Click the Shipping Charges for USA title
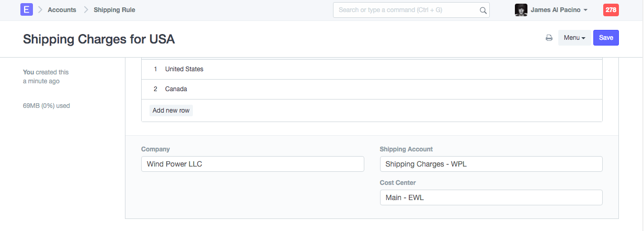644x231 pixels. (99, 39)
